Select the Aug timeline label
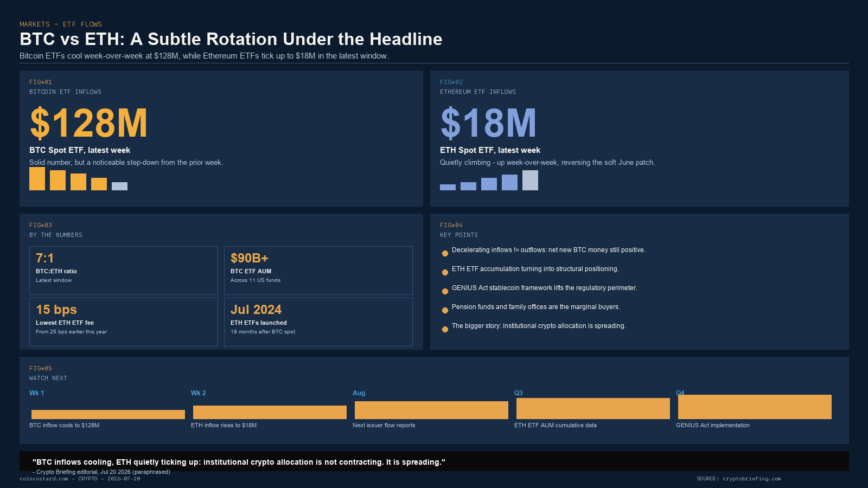 tap(359, 393)
